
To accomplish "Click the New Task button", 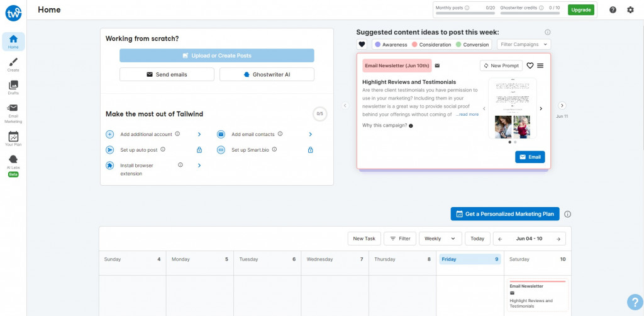I will tap(364, 239).
